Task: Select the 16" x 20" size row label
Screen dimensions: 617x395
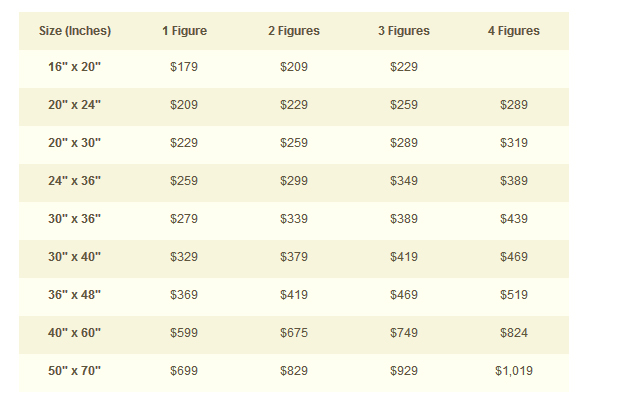Action: click(74, 67)
